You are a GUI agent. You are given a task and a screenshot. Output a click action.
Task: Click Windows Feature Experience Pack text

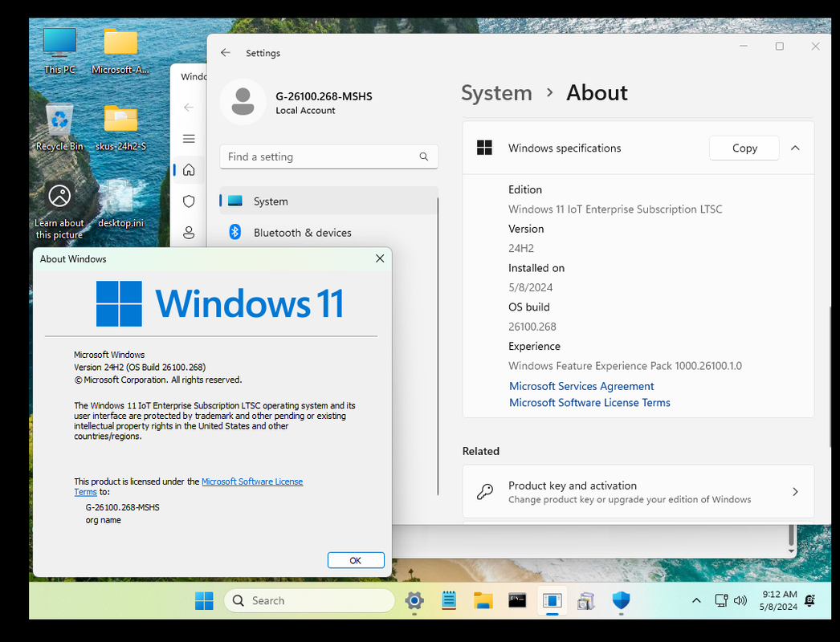coord(625,366)
